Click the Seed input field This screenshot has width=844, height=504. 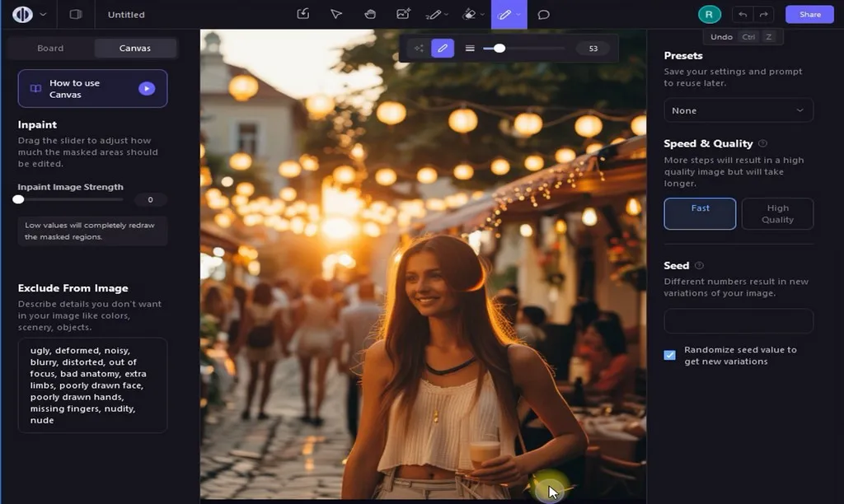coord(738,321)
